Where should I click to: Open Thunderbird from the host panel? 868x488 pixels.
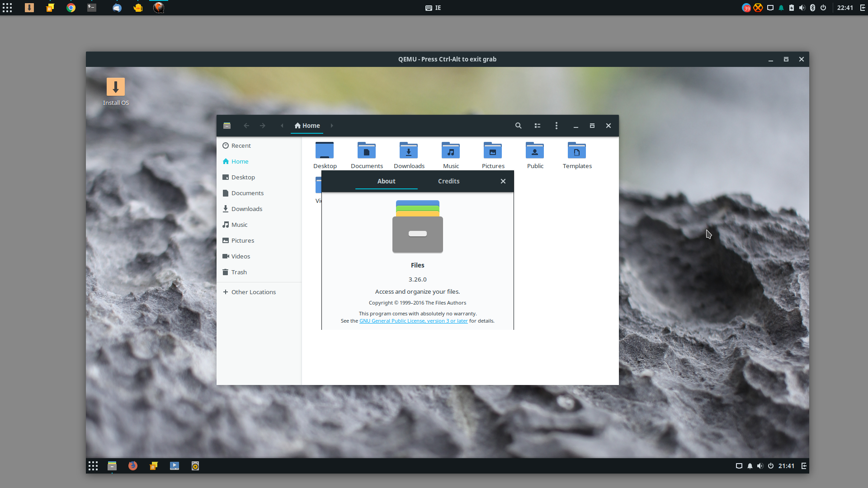pyautogui.click(x=117, y=8)
